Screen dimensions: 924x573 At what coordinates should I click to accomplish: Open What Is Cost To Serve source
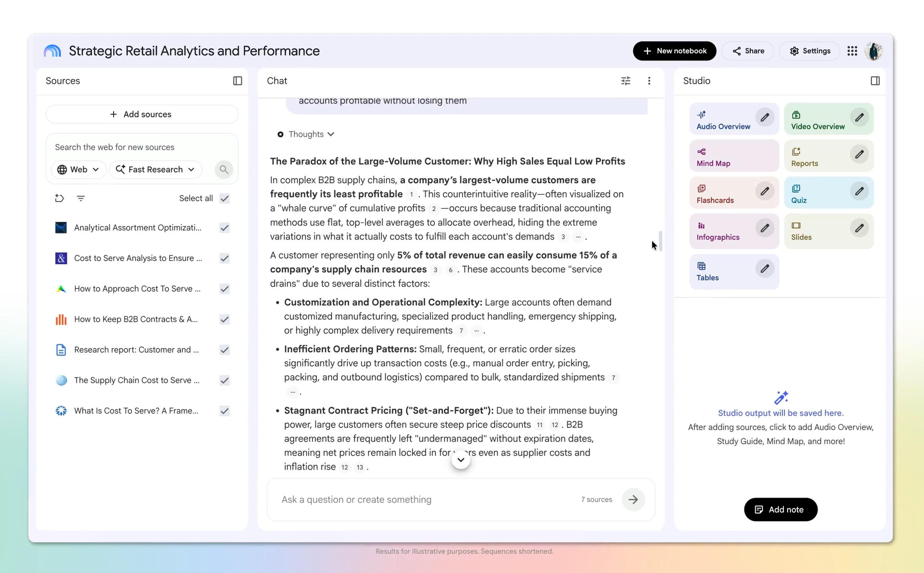click(x=136, y=411)
